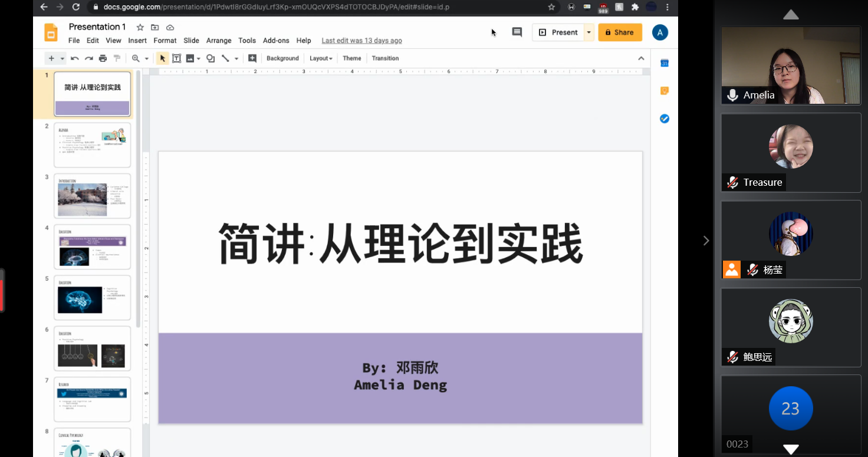Click the Shape tool icon
This screenshot has height=457, width=868.
[211, 58]
